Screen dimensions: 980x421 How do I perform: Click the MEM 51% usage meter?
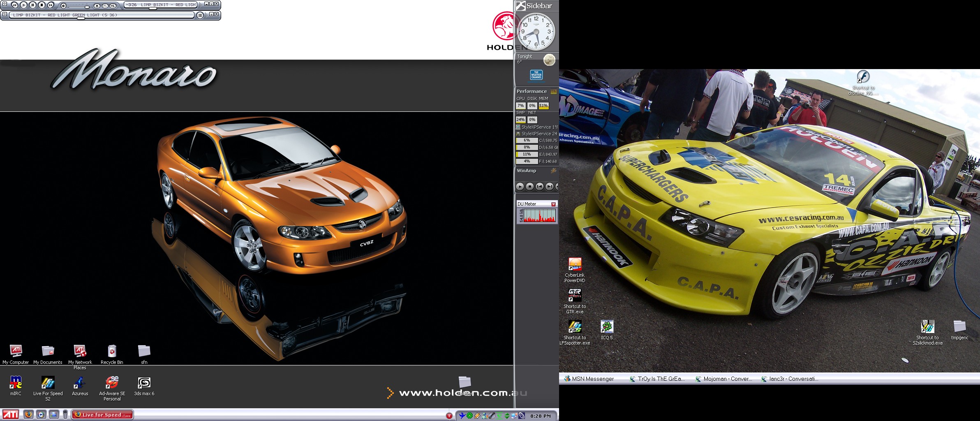(543, 106)
